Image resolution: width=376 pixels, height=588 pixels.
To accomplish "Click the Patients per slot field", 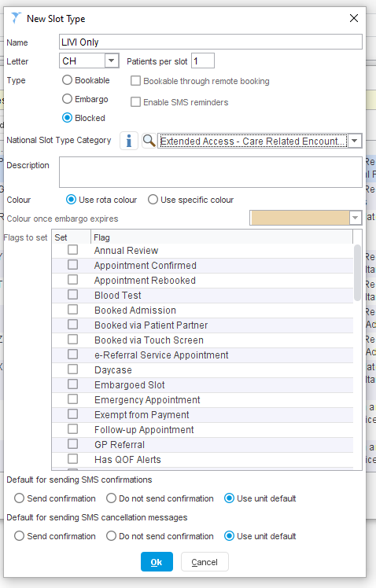I will click(203, 61).
